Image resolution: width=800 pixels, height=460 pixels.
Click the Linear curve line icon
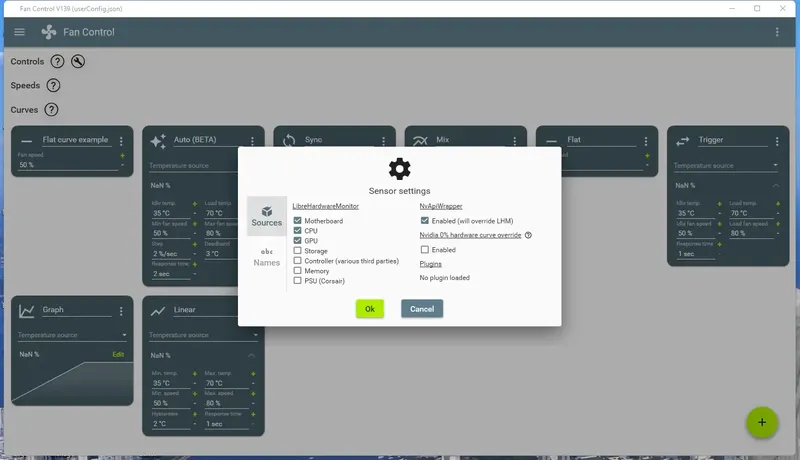pos(158,311)
